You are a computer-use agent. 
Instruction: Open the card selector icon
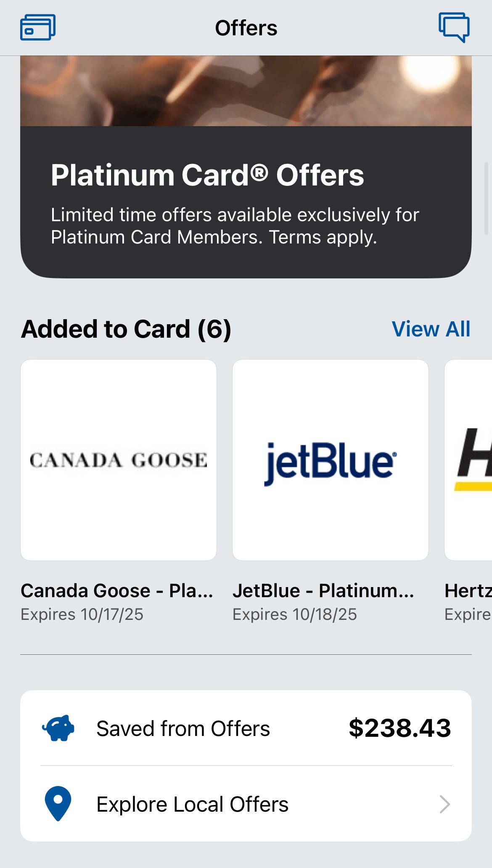coord(38,27)
